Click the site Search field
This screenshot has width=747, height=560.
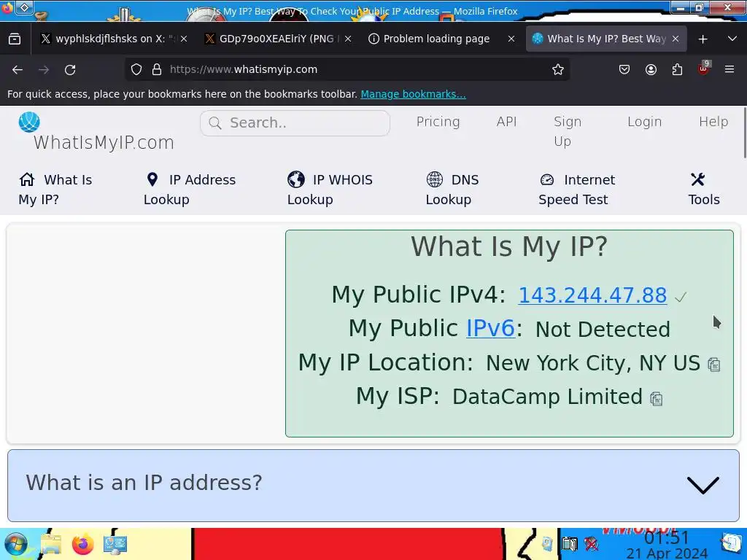295,122
